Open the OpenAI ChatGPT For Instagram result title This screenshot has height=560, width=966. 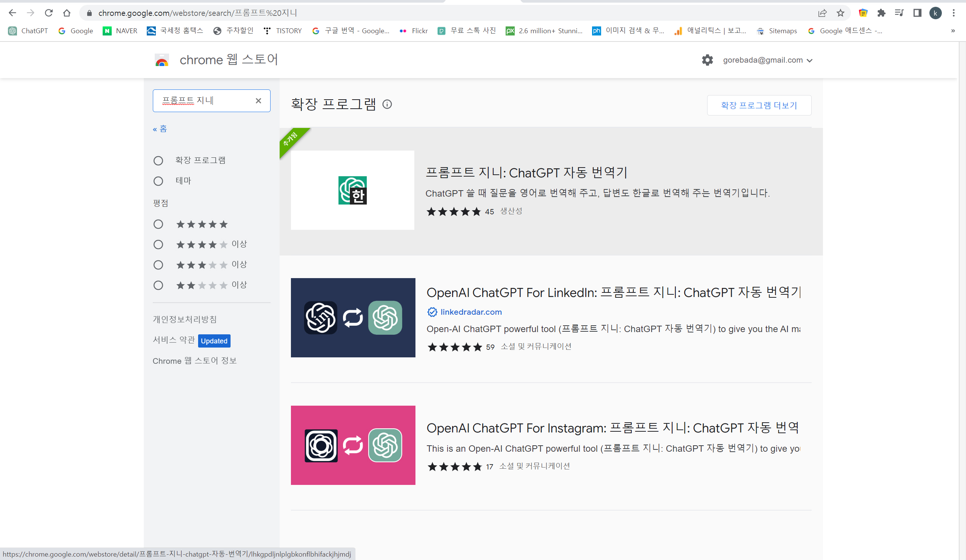[x=612, y=428]
